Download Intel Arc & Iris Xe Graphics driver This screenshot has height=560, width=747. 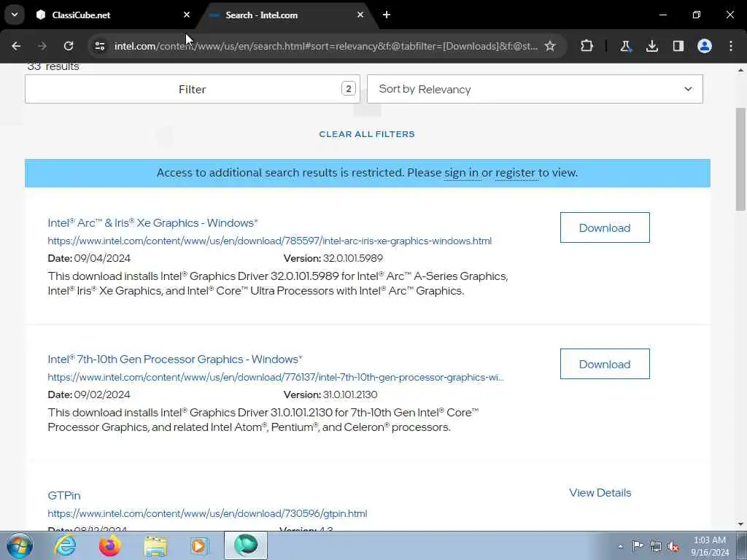[x=605, y=227]
